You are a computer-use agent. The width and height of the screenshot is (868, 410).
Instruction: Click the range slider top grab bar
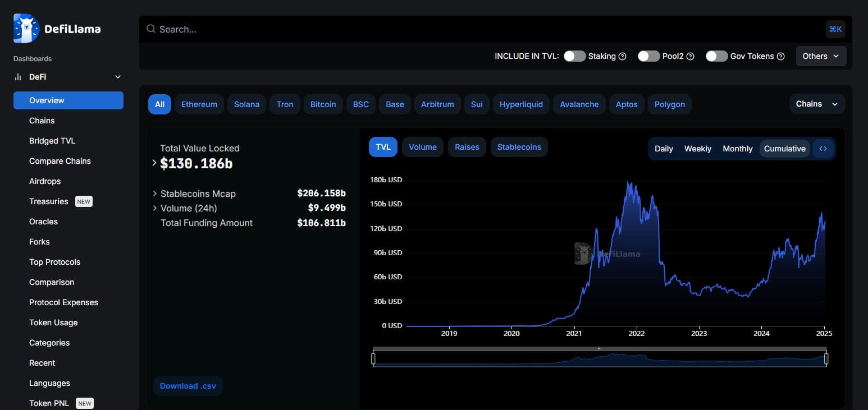point(600,349)
